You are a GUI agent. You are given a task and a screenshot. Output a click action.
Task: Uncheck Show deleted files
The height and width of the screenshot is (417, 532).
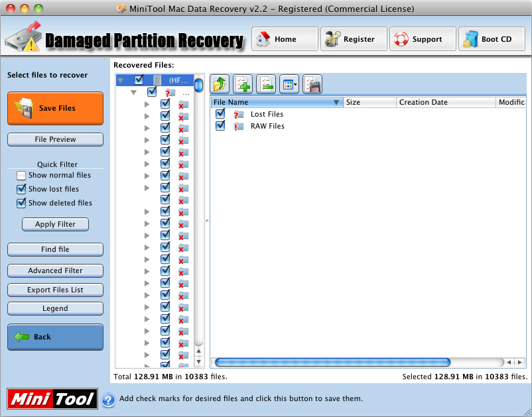coord(21,203)
